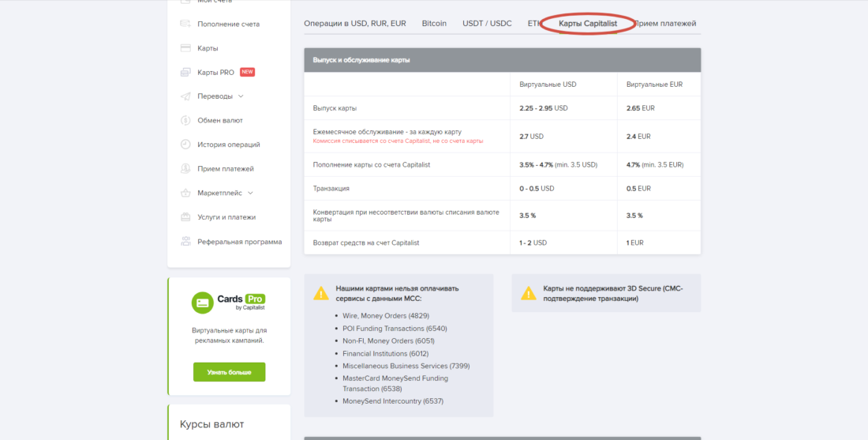
Task: Click the Пополнение карты со счета Capitalist label
Action: (372, 164)
